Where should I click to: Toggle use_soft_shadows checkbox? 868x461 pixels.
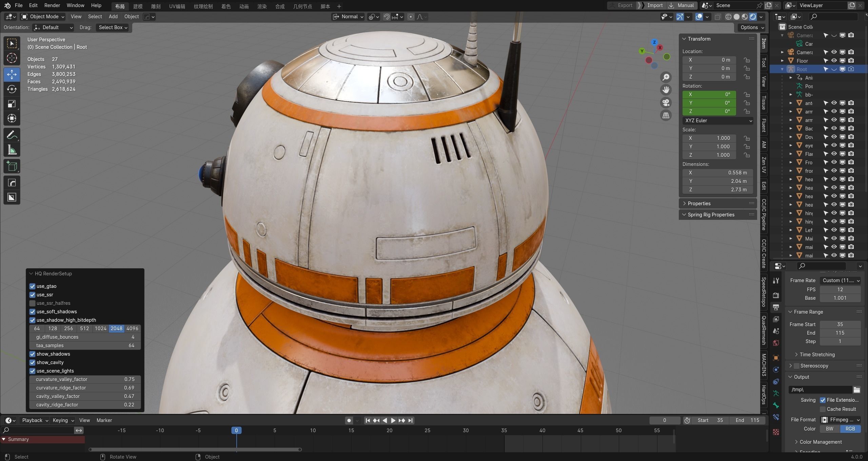(33, 312)
